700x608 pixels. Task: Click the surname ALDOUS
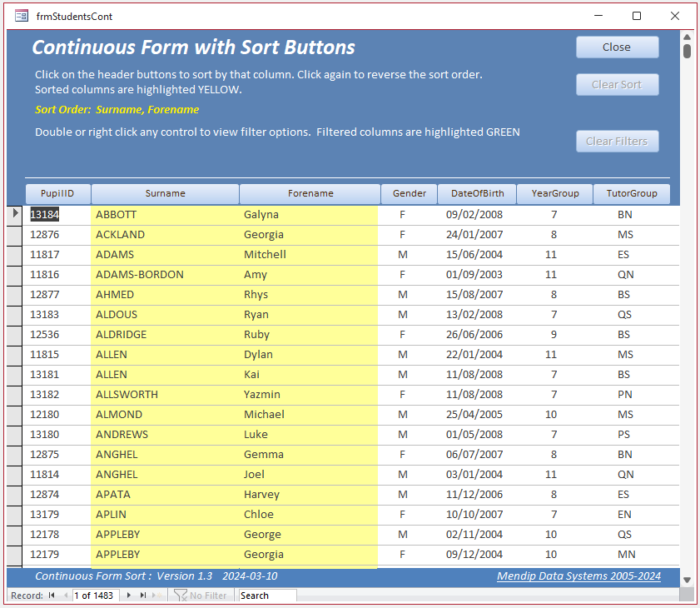click(x=117, y=315)
